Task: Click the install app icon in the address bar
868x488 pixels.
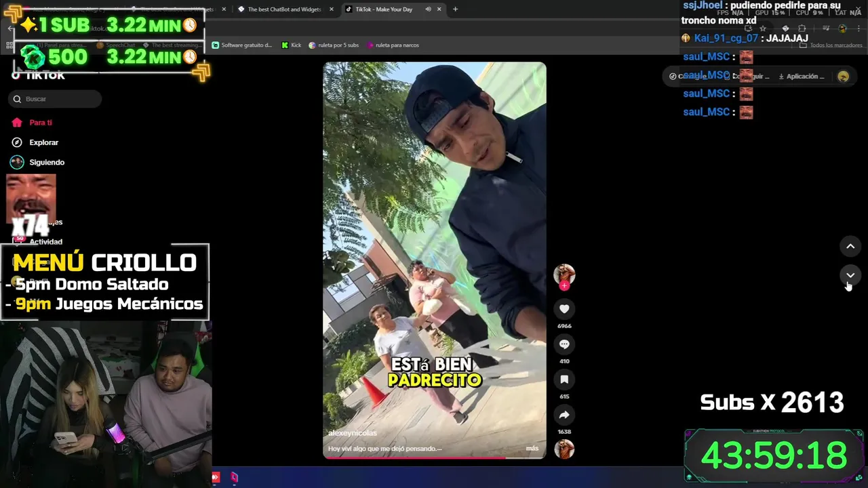Action: point(749,28)
